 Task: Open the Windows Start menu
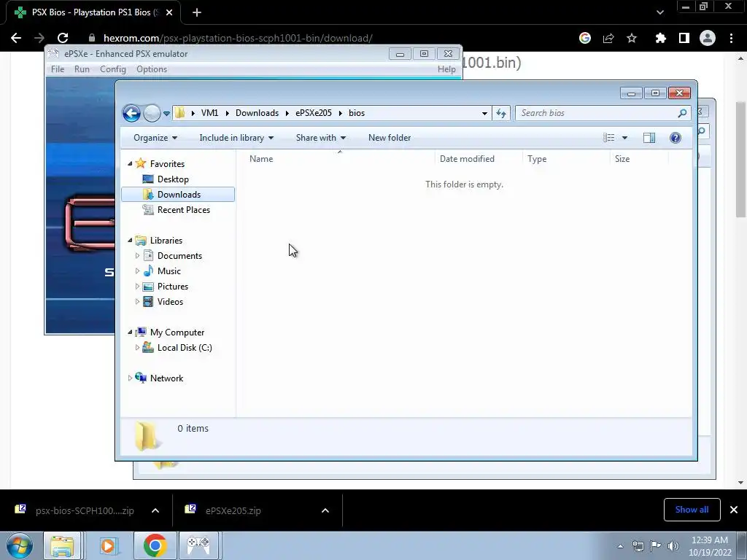pyautogui.click(x=20, y=545)
